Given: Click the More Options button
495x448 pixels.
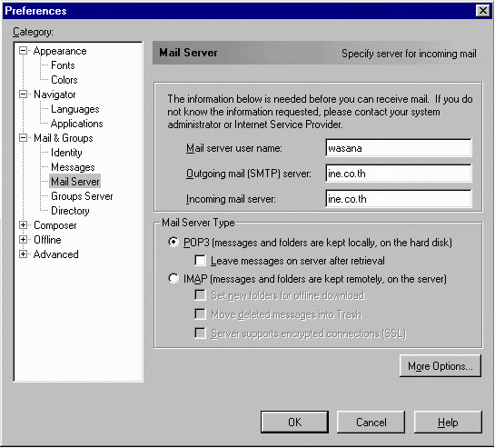Looking at the screenshot, I should coord(441,366).
